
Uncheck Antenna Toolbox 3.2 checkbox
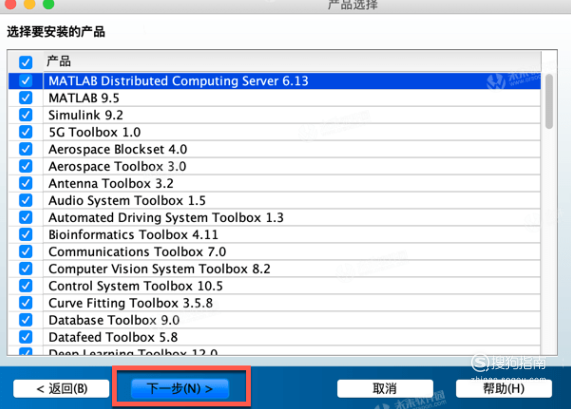tap(25, 183)
